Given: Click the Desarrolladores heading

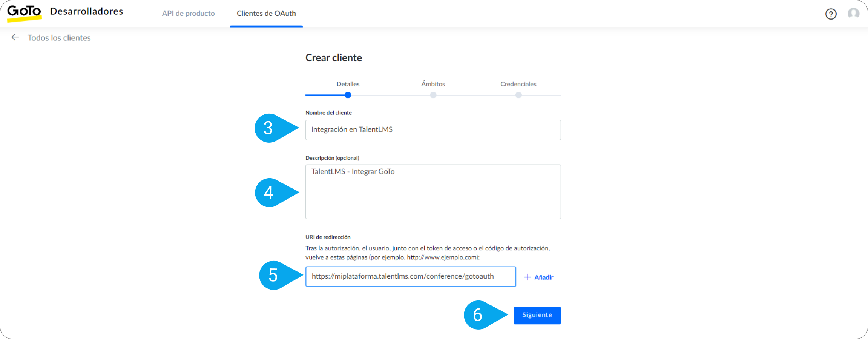Looking at the screenshot, I should tap(86, 11).
